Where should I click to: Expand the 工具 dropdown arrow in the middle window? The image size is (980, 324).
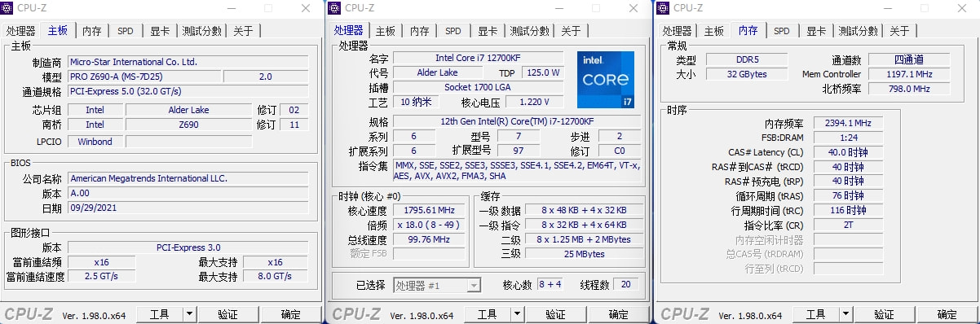[517, 314]
